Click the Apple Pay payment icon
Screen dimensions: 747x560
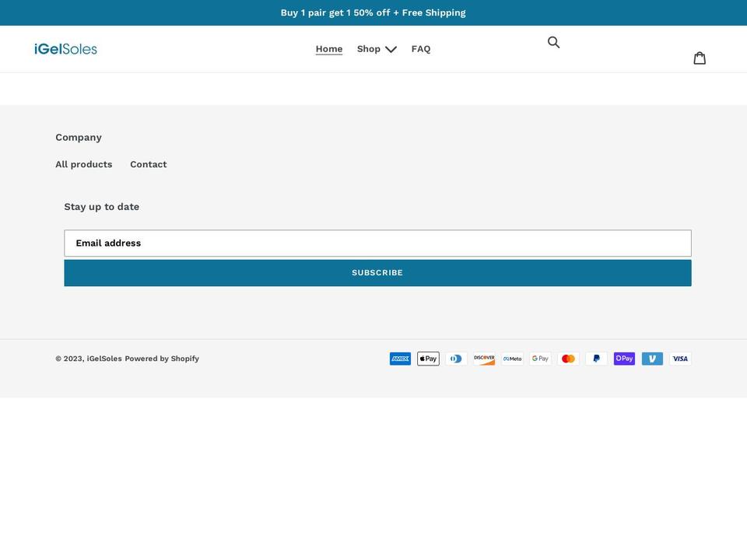click(x=428, y=359)
